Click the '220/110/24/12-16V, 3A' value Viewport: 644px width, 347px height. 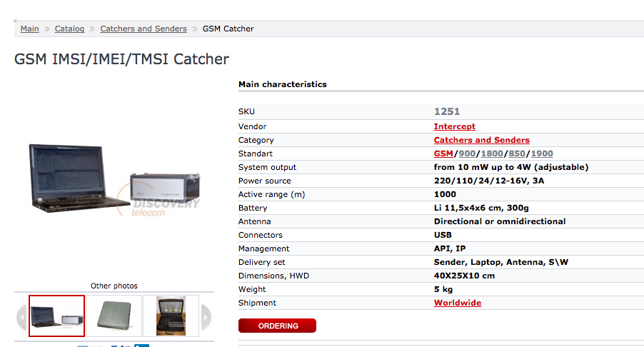[489, 181]
